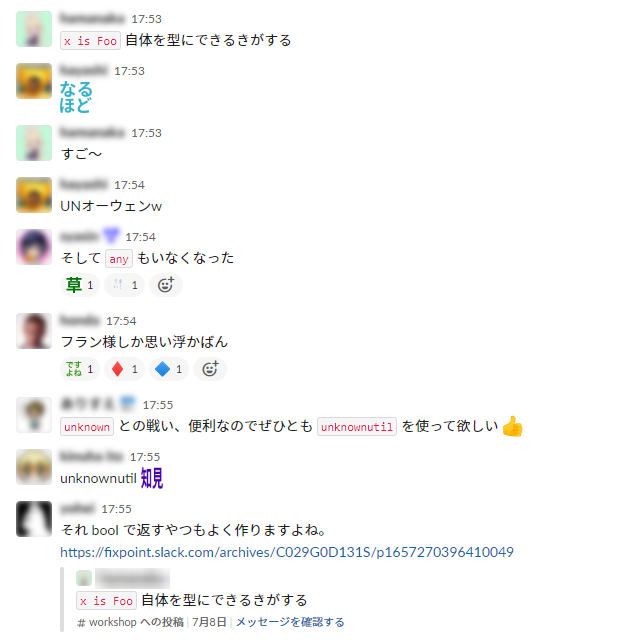Add a reaction under the フラン様 message
Screen dimensions: 628x640
pos(210,369)
